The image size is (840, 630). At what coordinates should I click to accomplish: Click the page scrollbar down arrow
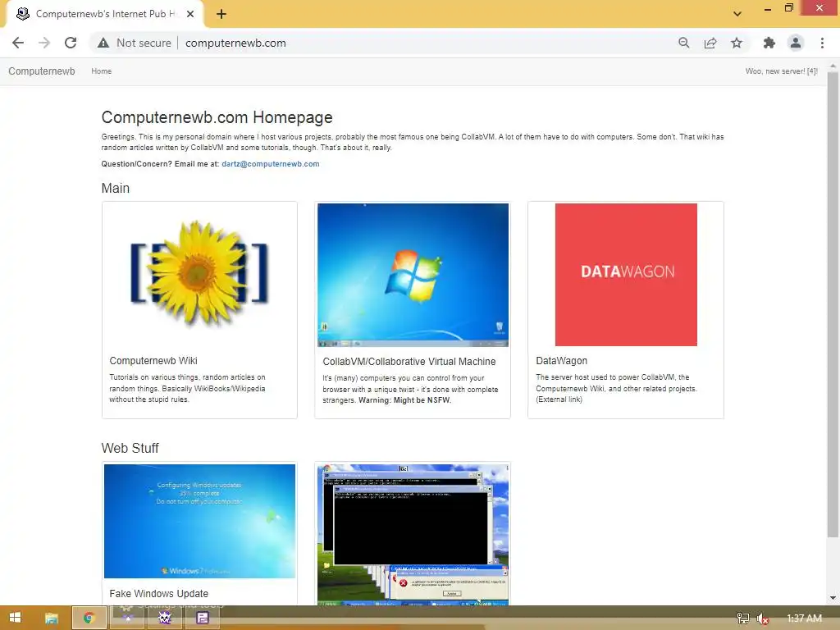pyautogui.click(x=833, y=598)
